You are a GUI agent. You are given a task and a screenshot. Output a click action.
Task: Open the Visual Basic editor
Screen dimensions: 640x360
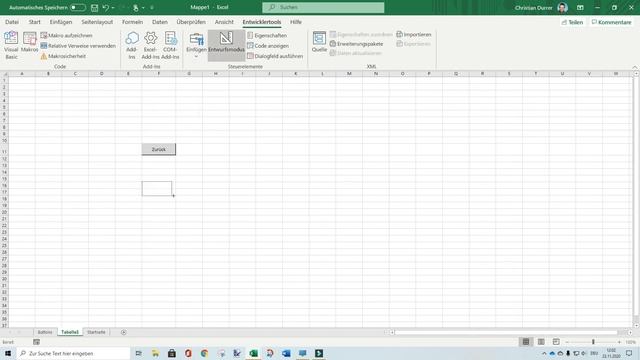click(x=11, y=45)
